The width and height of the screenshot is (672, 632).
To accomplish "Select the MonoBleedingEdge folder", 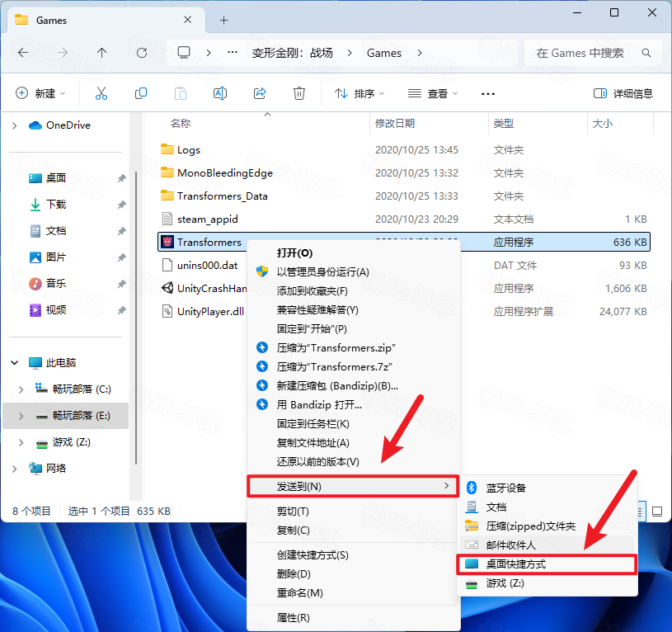I will click(403, 173).
